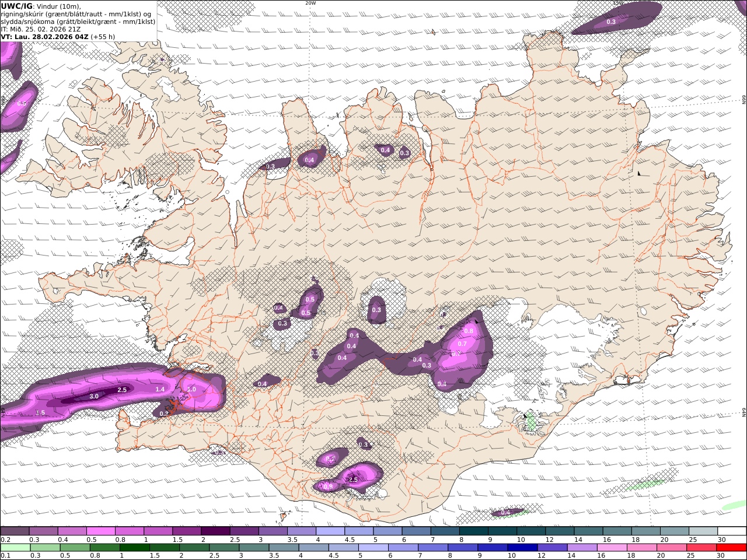Screen dimensions: 747x560
Task: Click the '15W' longitude label at the top
Action: [x=618, y=3]
